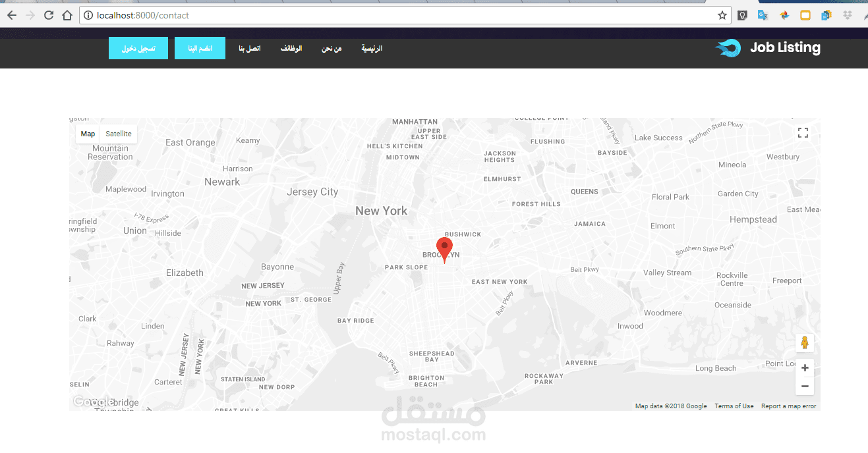
Task: Click the ROCKAWAY PARK map label
Action: [x=544, y=379]
